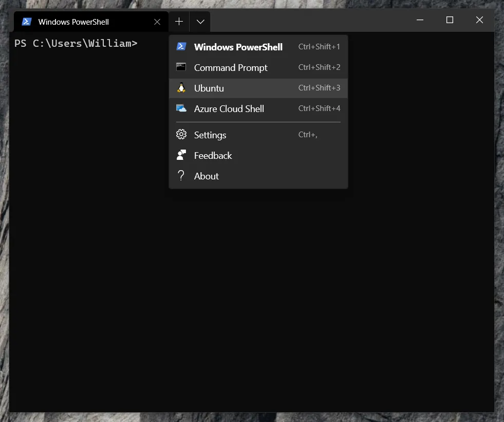
Task: Send Feedback from the menu
Action: coord(212,155)
